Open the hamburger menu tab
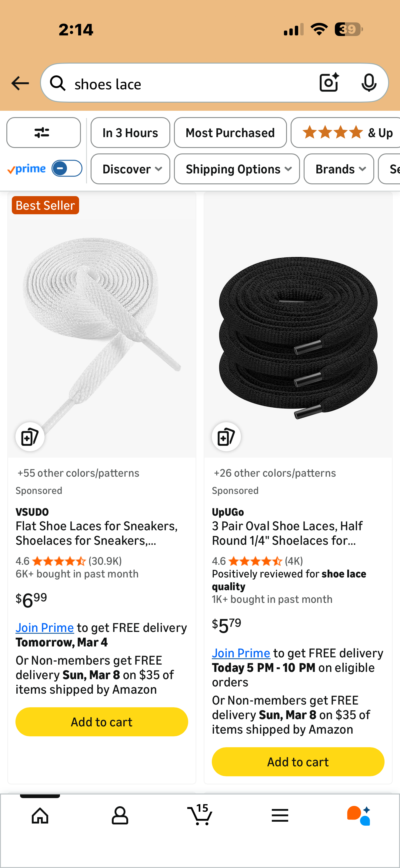 pos(280,816)
